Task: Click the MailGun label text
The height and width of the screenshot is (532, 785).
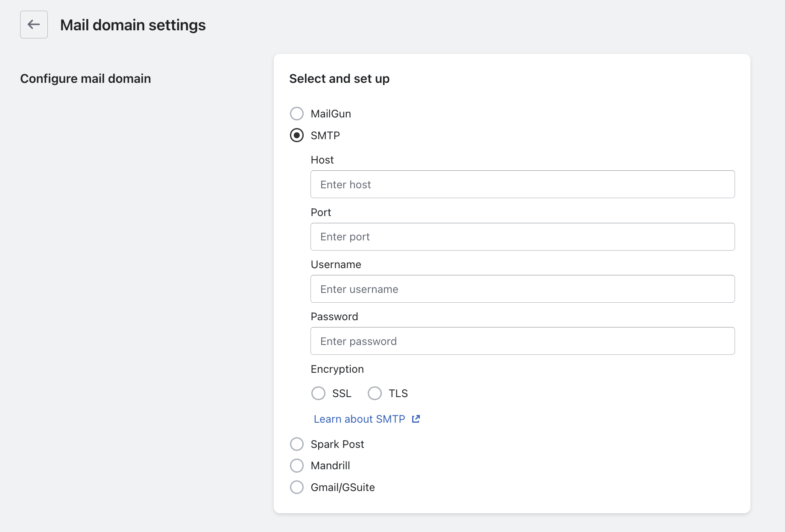Action: (331, 114)
